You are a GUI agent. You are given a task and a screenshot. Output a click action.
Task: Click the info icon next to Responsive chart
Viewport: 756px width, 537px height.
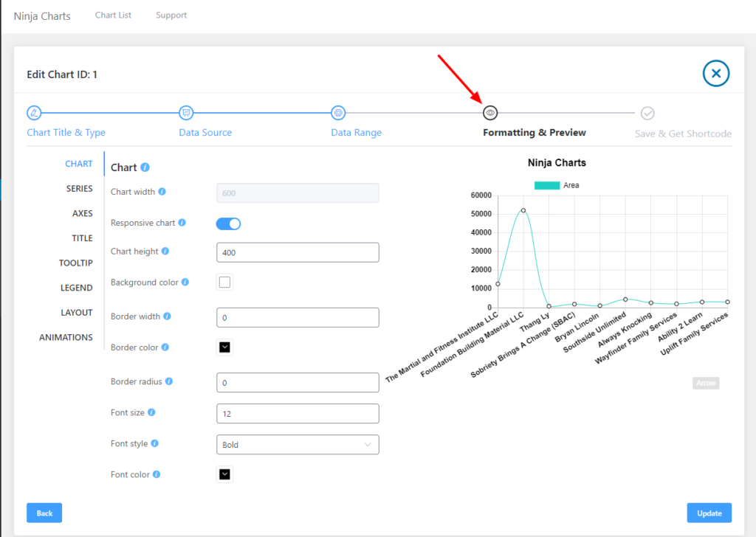[182, 223]
